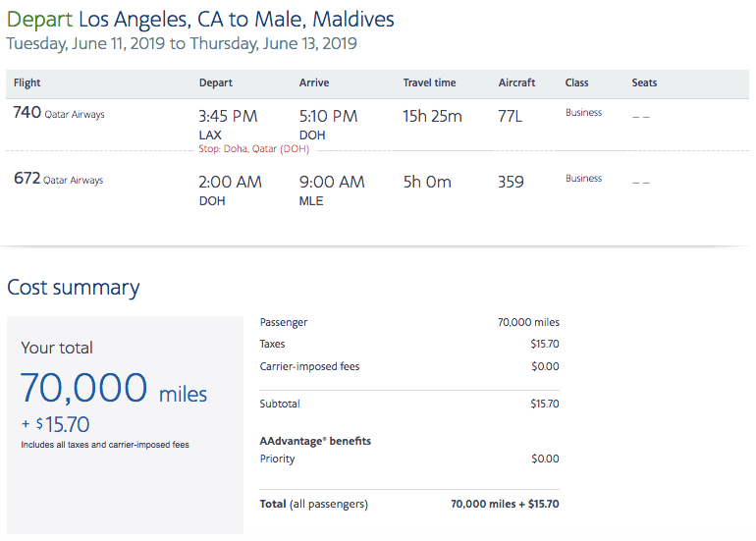Click the flight 740 Qatar Airways number

27,113
